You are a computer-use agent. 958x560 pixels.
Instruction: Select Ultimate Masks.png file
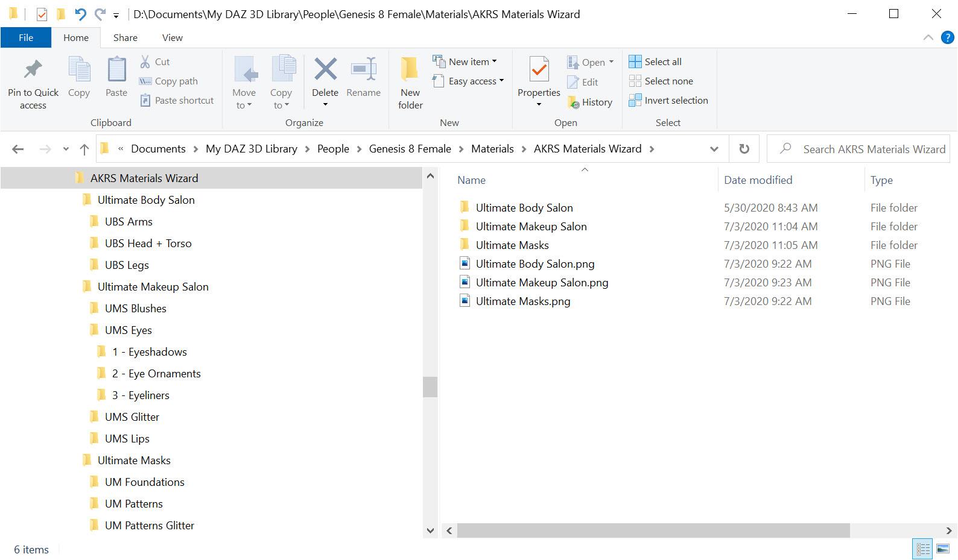[x=523, y=301]
